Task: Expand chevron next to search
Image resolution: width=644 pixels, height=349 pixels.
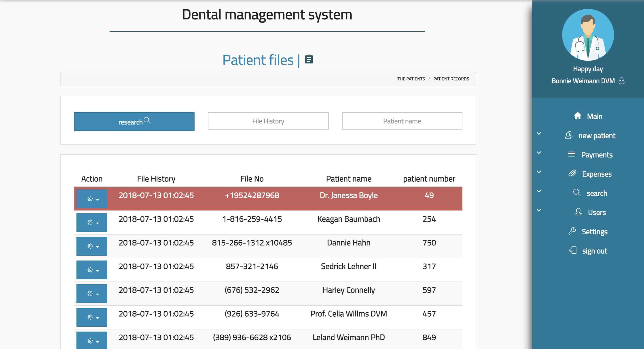Action: click(x=539, y=191)
